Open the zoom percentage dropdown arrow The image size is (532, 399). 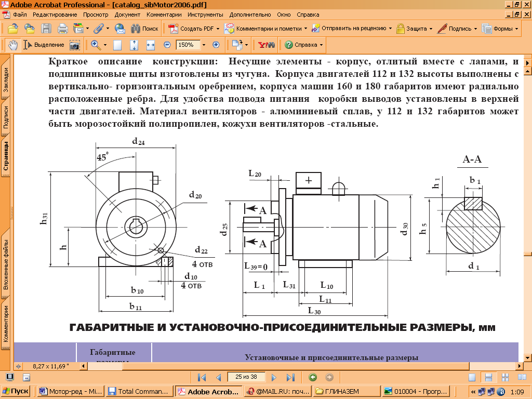[x=204, y=45]
